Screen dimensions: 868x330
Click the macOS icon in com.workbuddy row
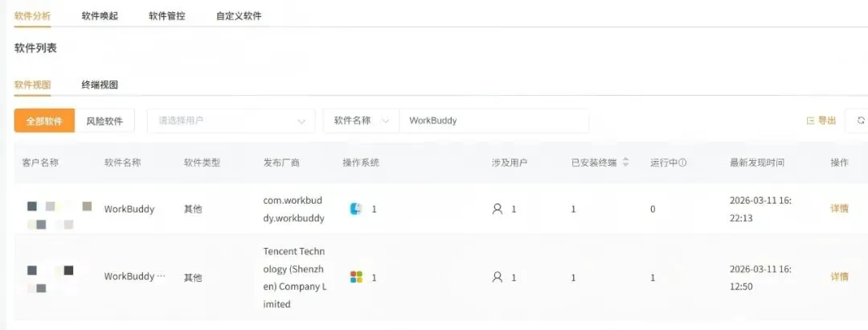coord(356,209)
